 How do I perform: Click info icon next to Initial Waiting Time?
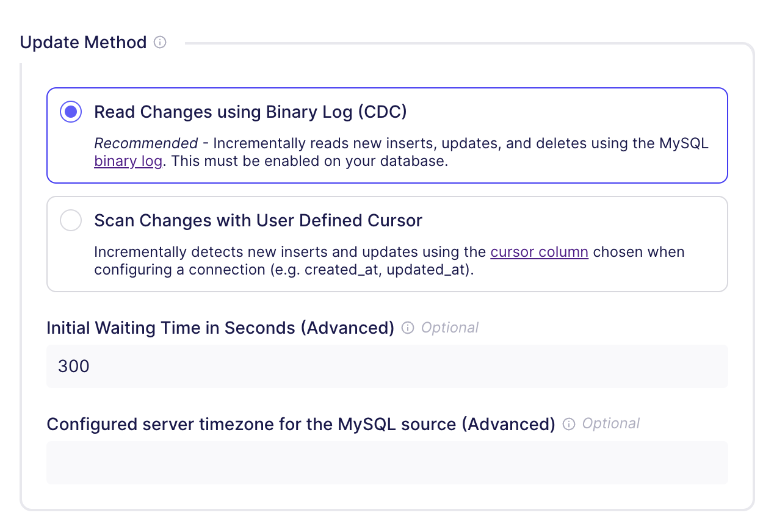pos(408,328)
